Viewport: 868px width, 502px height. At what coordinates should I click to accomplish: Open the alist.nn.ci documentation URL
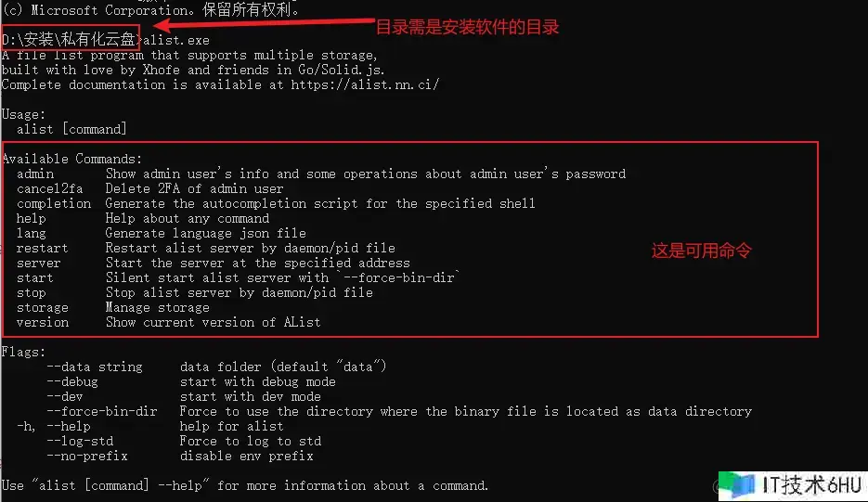(x=365, y=84)
